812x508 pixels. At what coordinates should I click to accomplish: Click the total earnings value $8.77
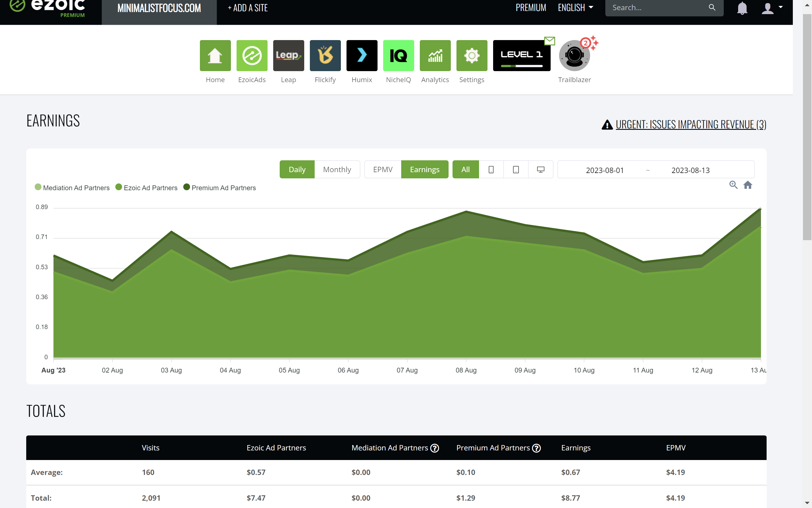570,498
